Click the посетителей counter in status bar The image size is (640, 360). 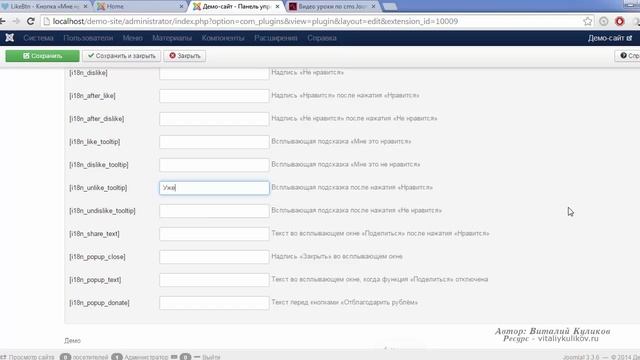point(84,357)
